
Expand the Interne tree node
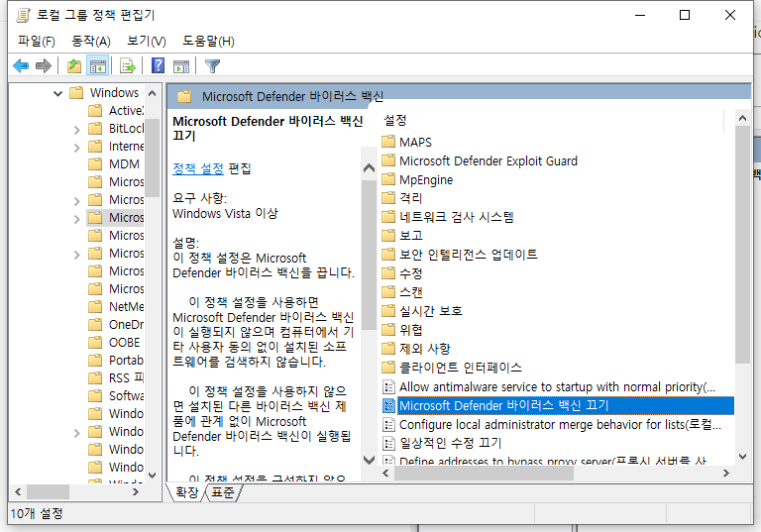click(76, 147)
